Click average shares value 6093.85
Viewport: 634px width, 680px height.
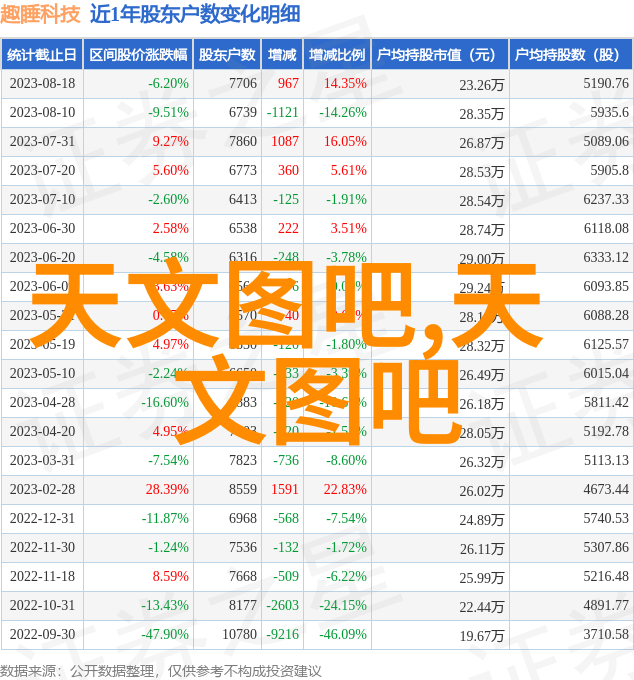(x=606, y=287)
